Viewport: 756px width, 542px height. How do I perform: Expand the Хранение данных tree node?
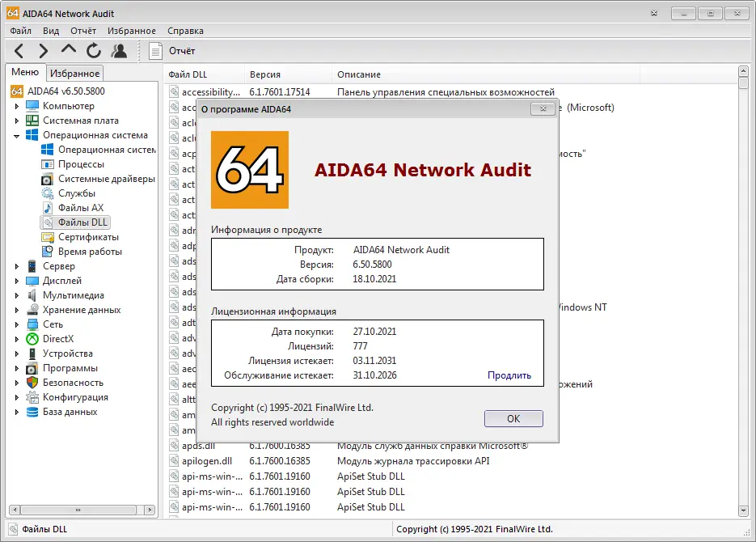(x=17, y=310)
